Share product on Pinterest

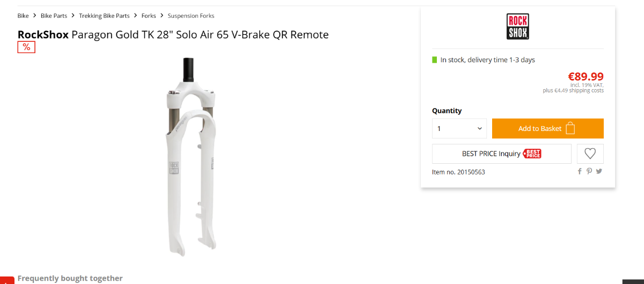[589, 171]
